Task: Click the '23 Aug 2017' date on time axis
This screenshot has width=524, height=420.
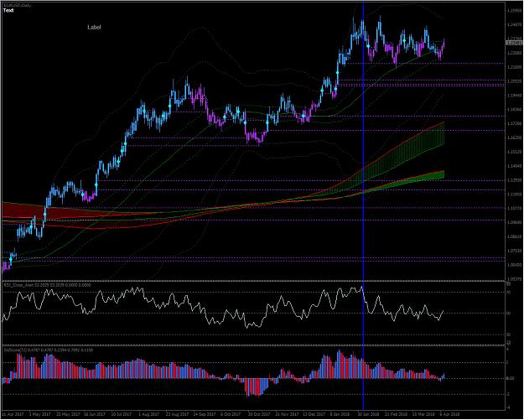Action: 177,414
